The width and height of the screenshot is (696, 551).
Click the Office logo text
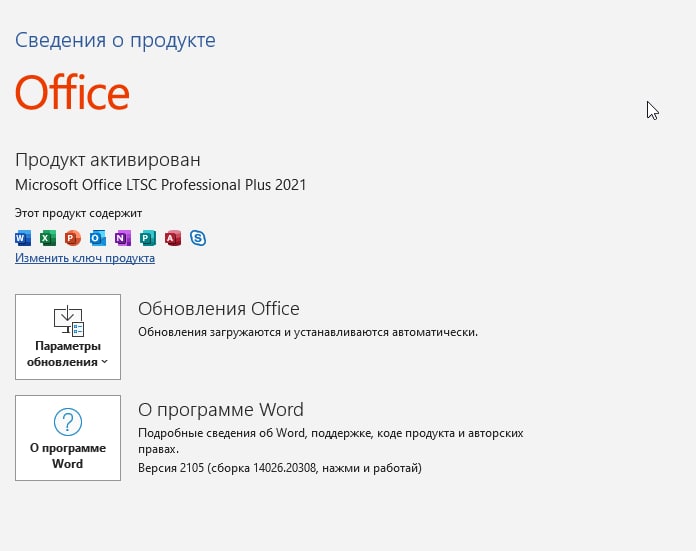tap(72, 93)
